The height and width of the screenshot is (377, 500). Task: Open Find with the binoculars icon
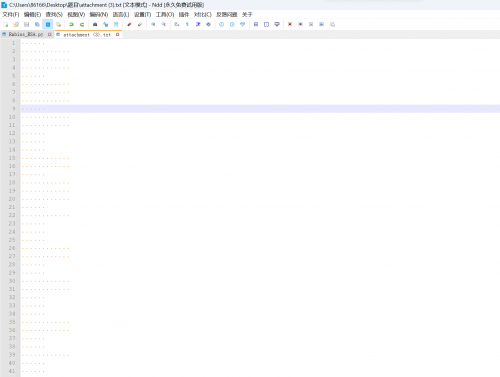click(x=95, y=24)
